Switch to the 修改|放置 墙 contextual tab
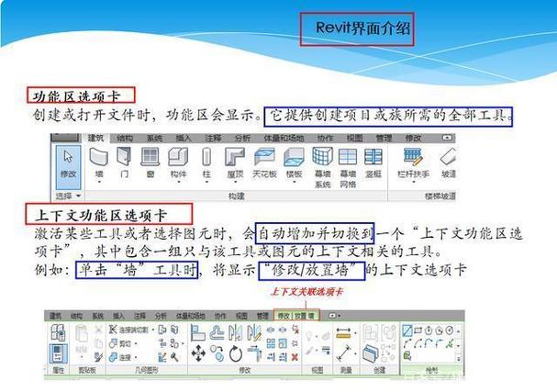Image resolution: width=557 pixels, height=392 pixels. (x=296, y=316)
